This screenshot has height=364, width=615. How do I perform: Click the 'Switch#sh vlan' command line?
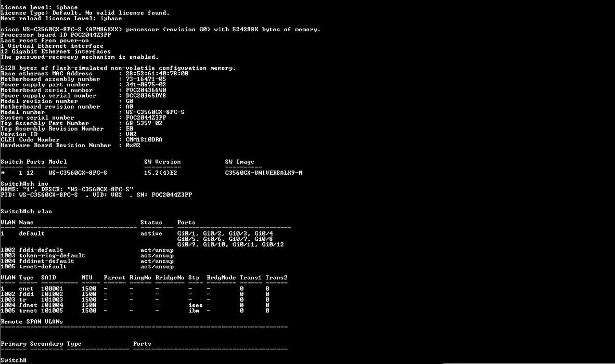[x=27, y=211]
